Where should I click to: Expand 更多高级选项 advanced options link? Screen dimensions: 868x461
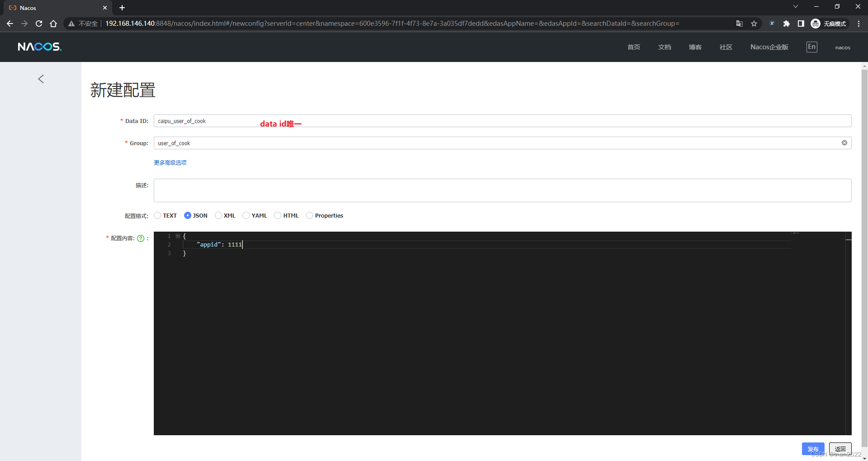coord(170,163)
